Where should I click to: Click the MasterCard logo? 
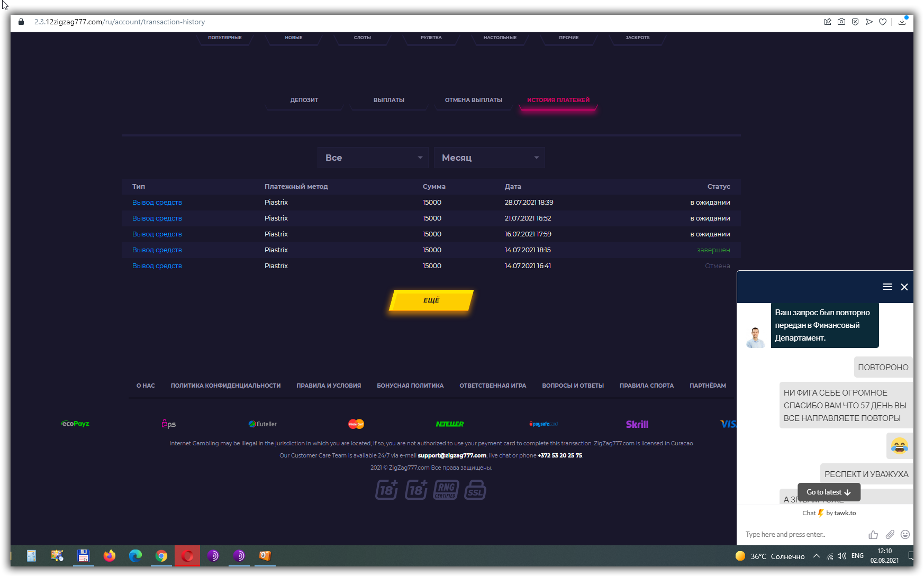[356, 424]
